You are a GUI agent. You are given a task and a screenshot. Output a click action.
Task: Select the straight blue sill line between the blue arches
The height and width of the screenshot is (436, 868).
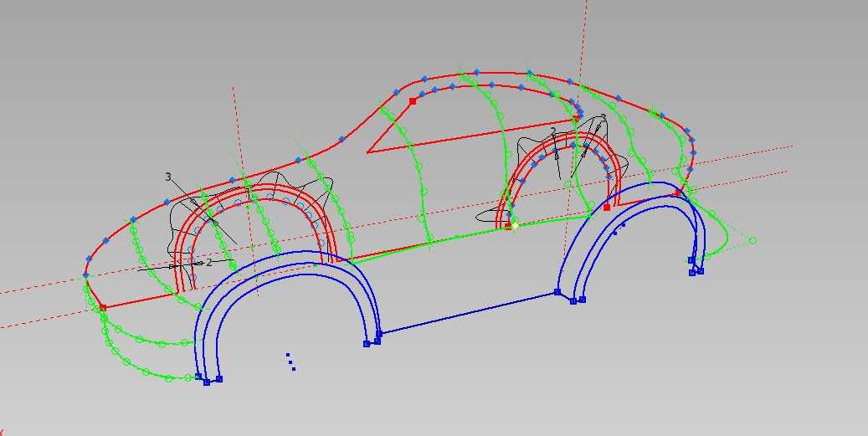(x=468, y=313)
